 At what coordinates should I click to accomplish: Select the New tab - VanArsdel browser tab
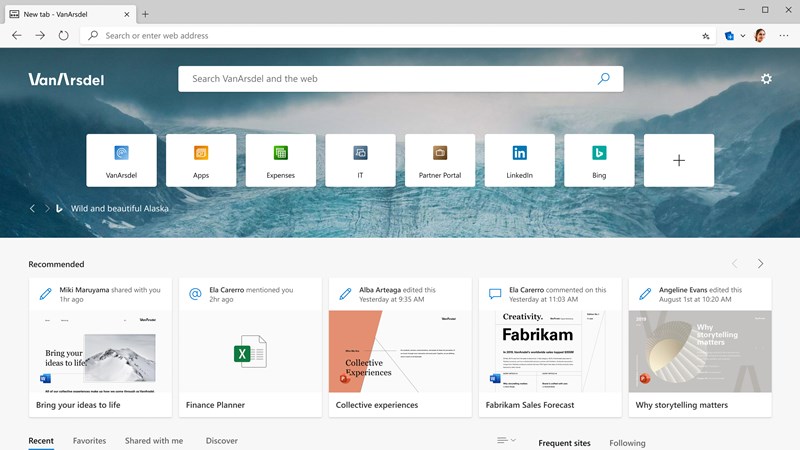(70, 14)
